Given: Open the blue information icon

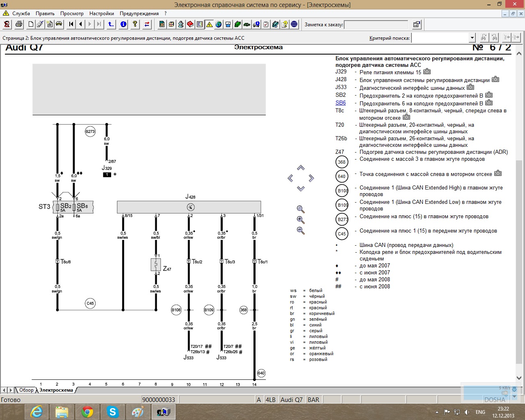Looking at the screenshot, I should click(x=123, y=24).
